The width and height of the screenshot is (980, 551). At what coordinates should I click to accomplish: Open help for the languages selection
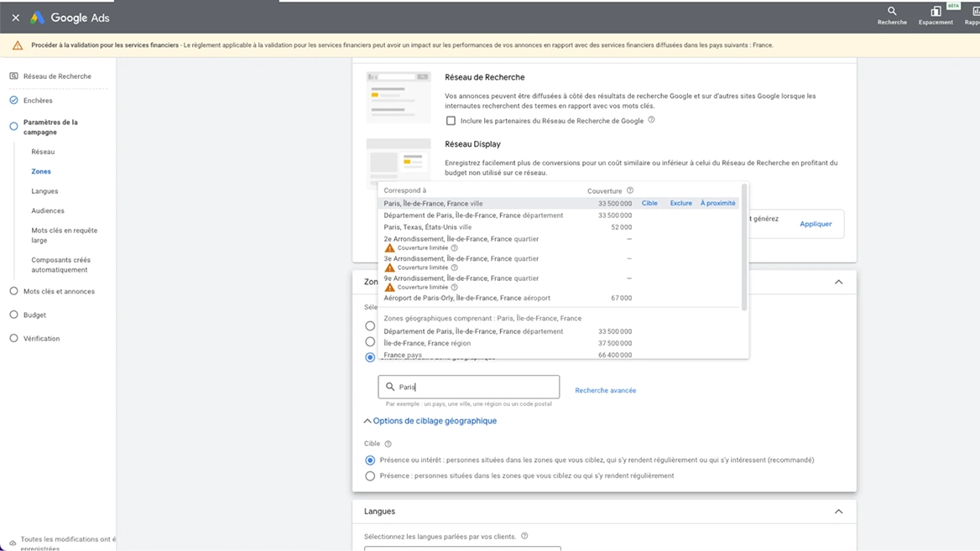click(524, 536)
